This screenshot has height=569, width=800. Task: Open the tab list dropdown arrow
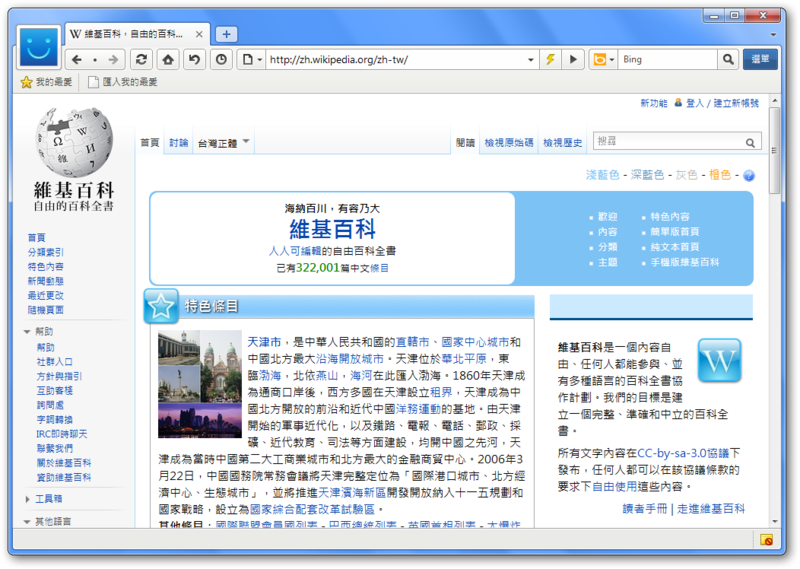(773, 35)
